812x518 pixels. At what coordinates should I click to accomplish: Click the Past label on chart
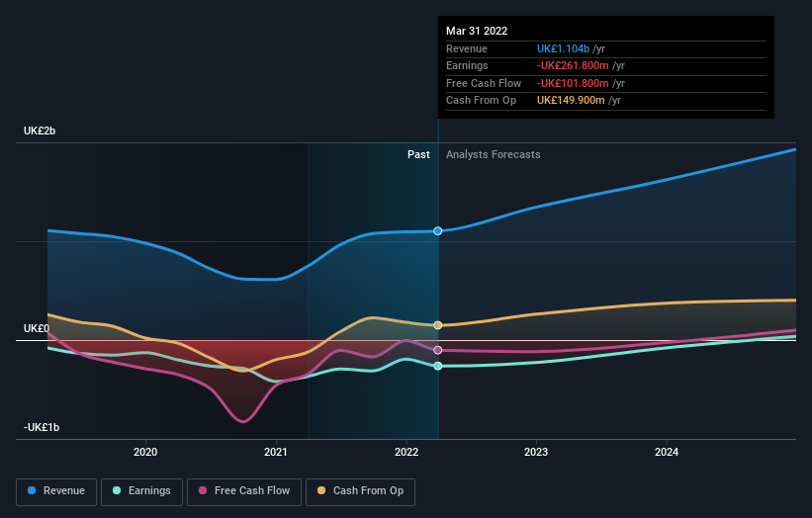pyautogui.click(x=418, y=154)
